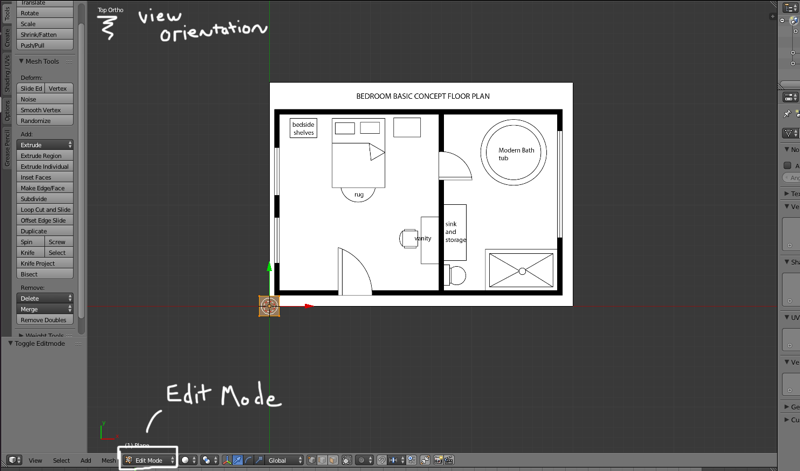Image resolution: width=800 pixels, height=471 pixels.
Task: Open the Mesh menu
Action: (x=109, y=460)
